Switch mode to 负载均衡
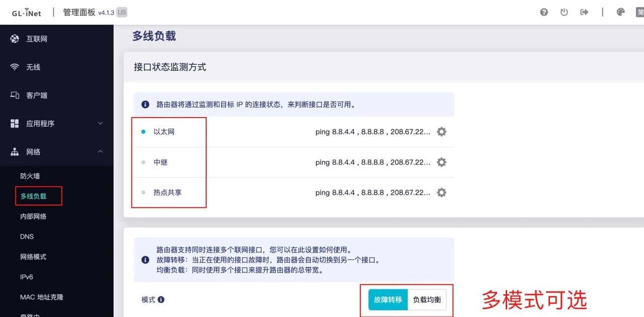The width and height of the screenshot is (644, 317). click(x=427, y=299)
